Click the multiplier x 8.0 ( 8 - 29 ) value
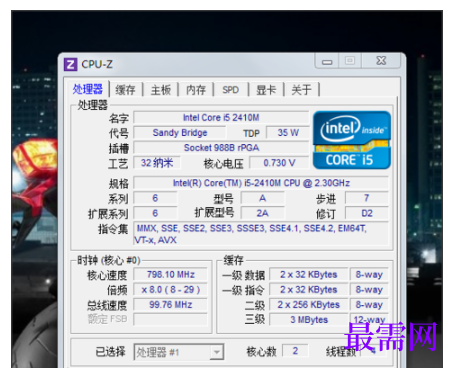456x368 pixels. [x=171, y=290]
